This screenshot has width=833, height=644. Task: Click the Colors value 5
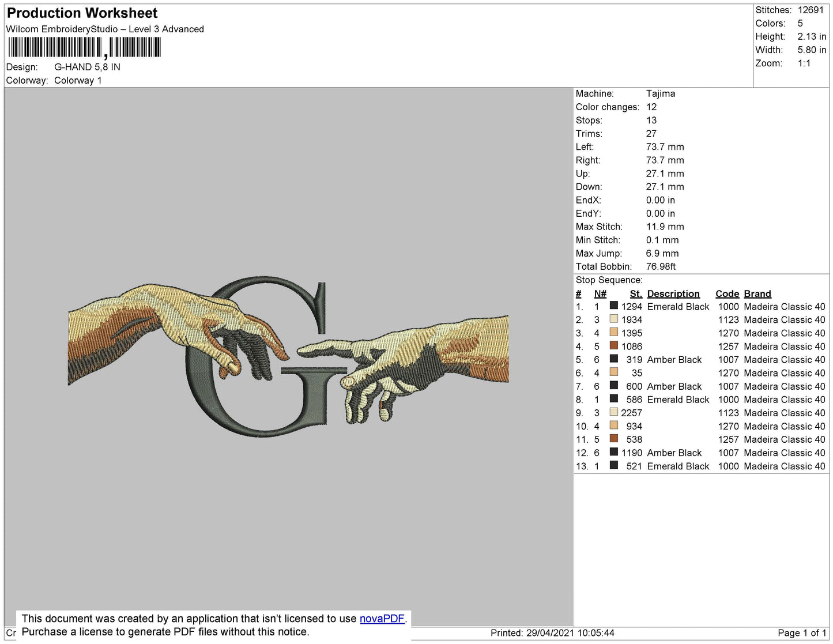point(800,23)
